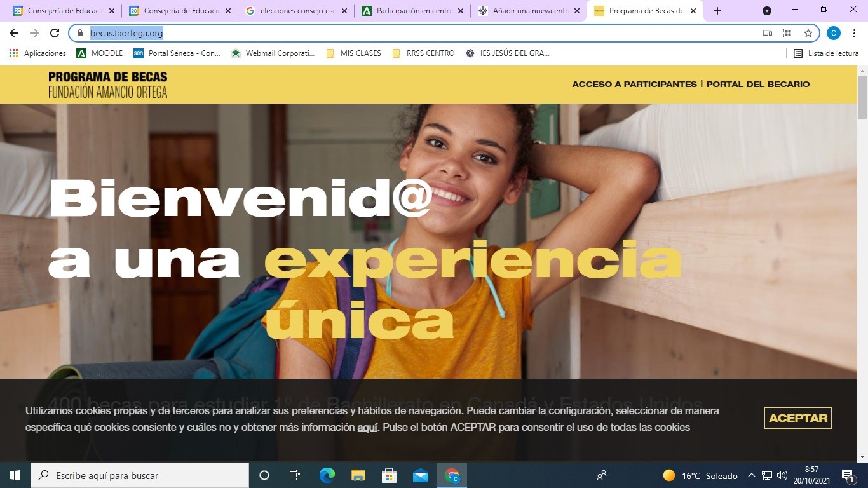
Task: Click the ACEPTAR cookies button
Action: 798,418
